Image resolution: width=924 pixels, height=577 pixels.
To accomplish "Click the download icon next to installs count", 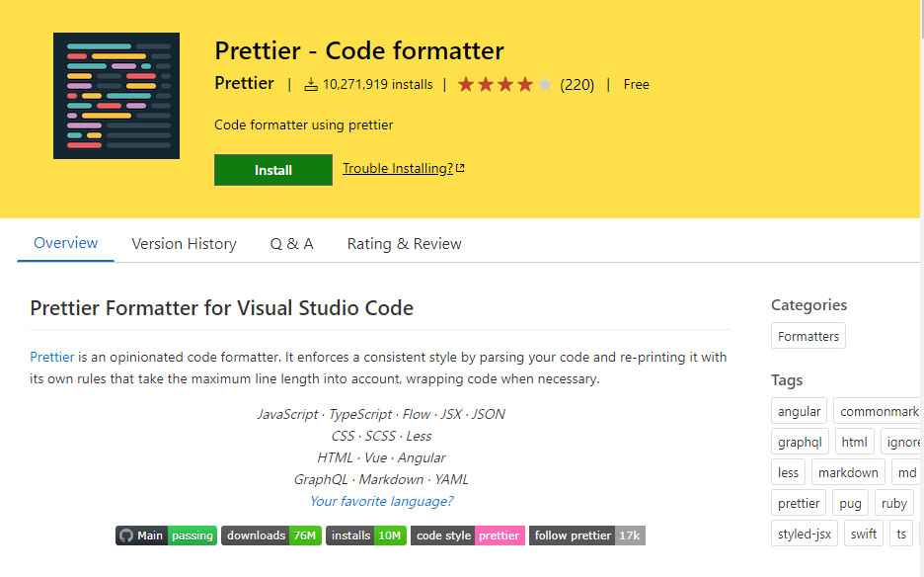I will 311,84.
